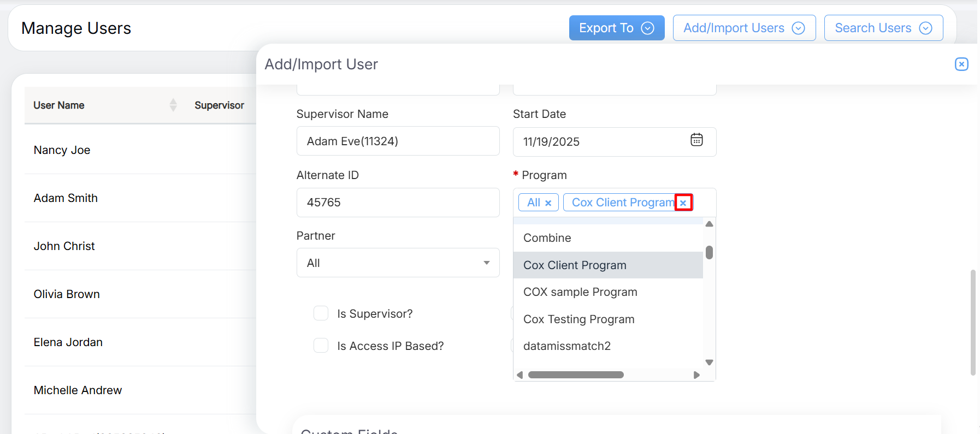Choose COX sample Program in the list
980x434 pixels.
click(580, 292)
